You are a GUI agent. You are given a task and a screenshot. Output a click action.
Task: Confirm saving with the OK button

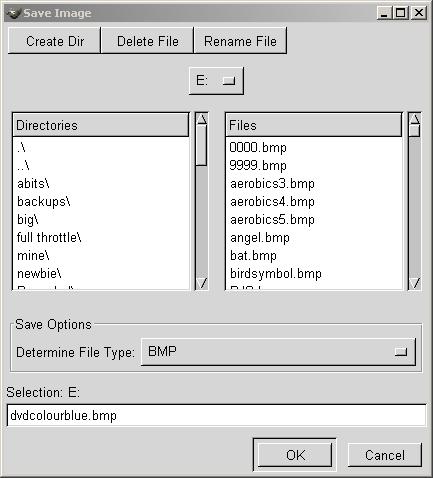point(295,455)
